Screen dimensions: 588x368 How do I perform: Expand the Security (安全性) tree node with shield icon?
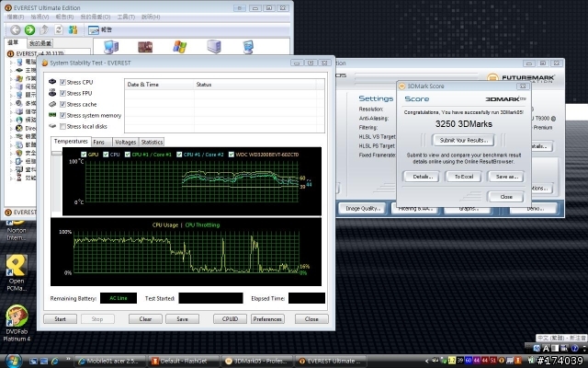point(11,153)
